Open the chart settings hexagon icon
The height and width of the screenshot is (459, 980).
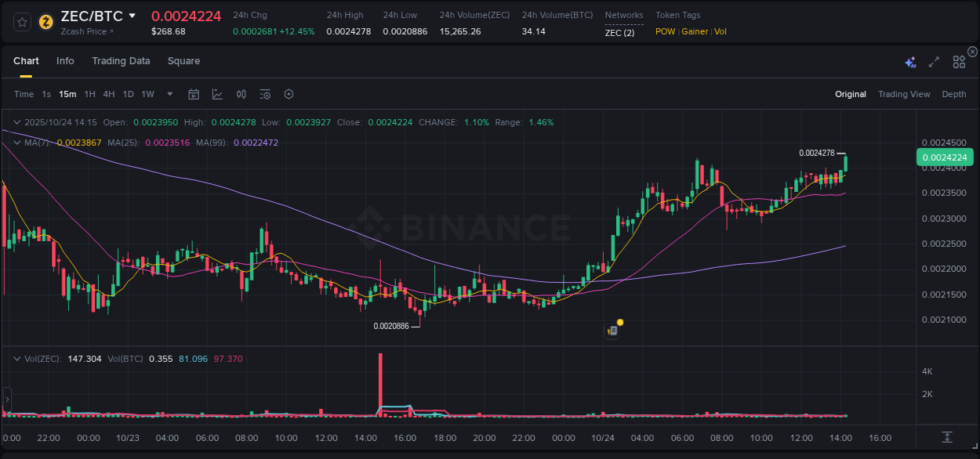[x=289, y=94]
